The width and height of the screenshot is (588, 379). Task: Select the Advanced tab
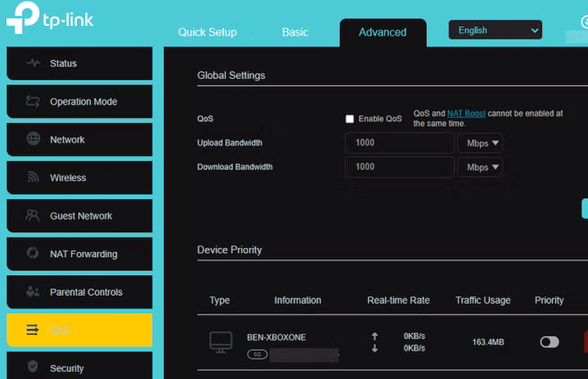(383, 33)
